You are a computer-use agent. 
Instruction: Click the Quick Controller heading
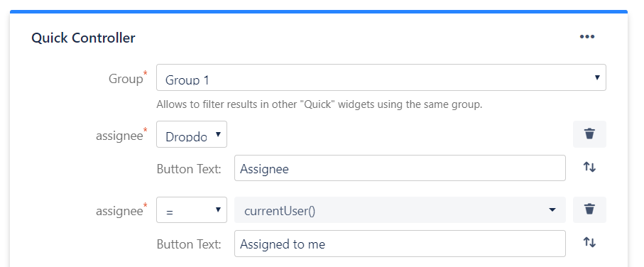tap(83, 38)
